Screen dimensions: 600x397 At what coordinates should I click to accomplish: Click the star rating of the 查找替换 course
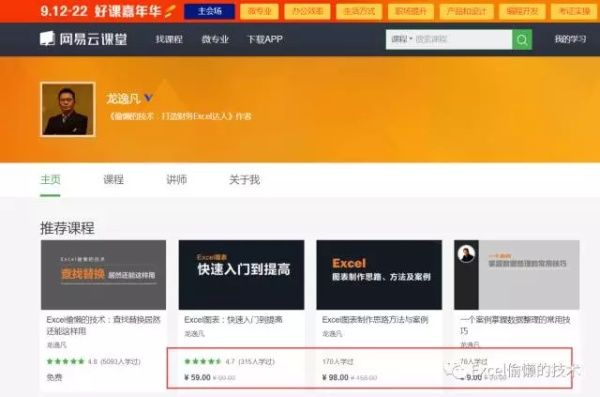click(x=65, y=361)
